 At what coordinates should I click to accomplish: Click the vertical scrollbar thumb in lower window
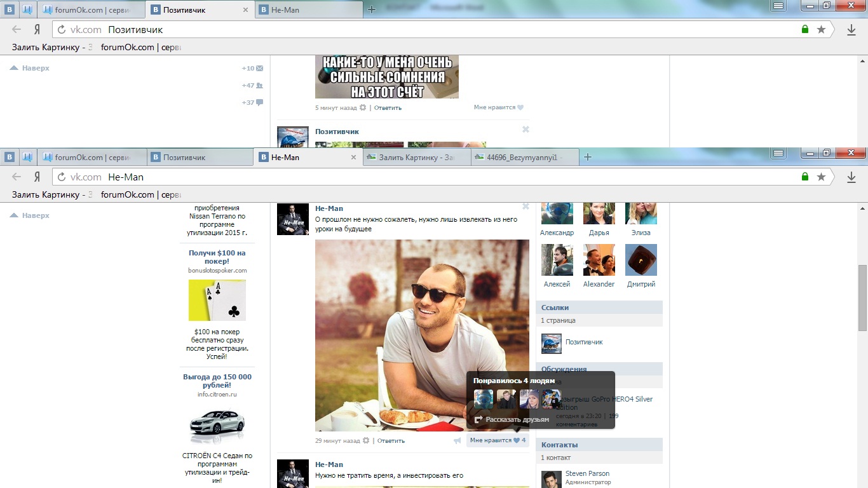[862, 297]
